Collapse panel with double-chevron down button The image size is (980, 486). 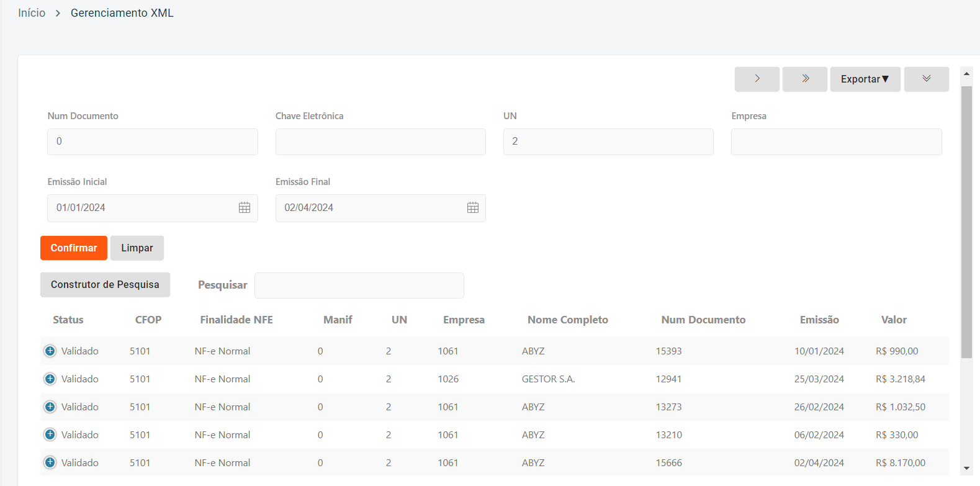tap(927, 79)
